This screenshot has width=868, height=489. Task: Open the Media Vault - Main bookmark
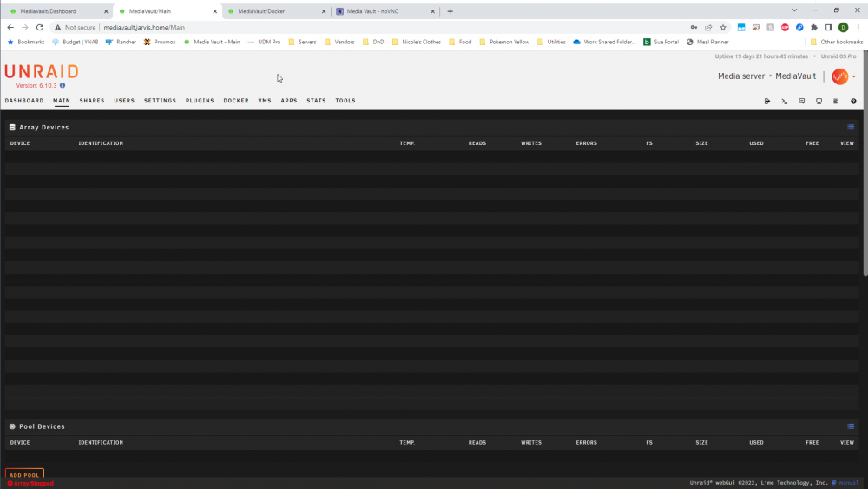click(x=212, y=42)
